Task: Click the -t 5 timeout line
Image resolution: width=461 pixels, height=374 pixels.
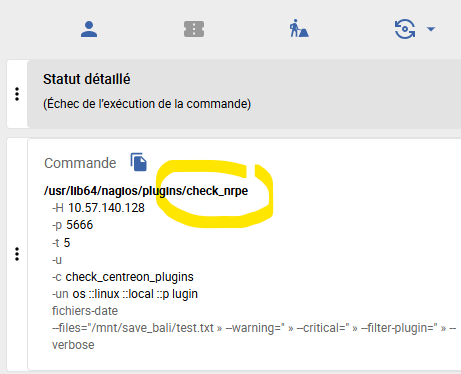Action: 61,243
